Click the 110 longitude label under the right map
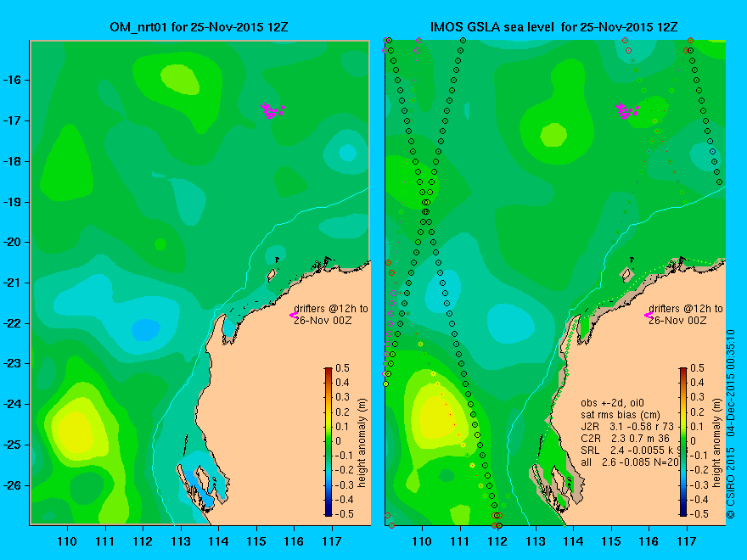 (x=422, y=541)
